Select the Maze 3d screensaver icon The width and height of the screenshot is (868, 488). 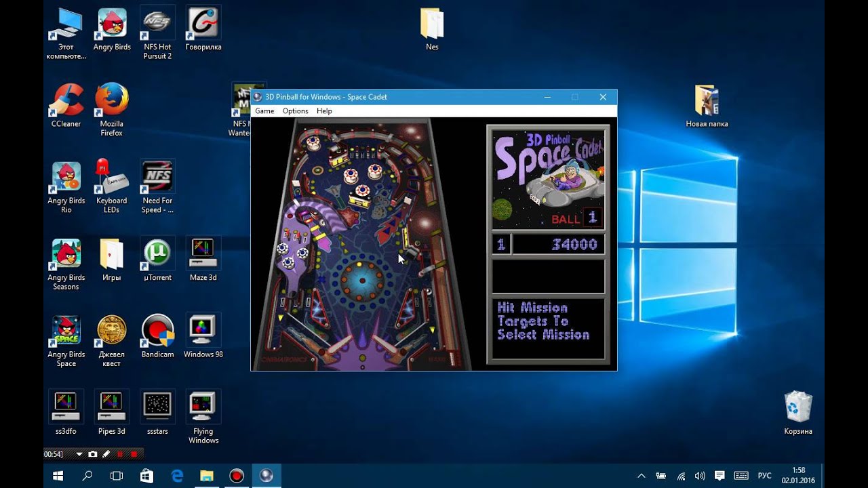tap(203, 260)
